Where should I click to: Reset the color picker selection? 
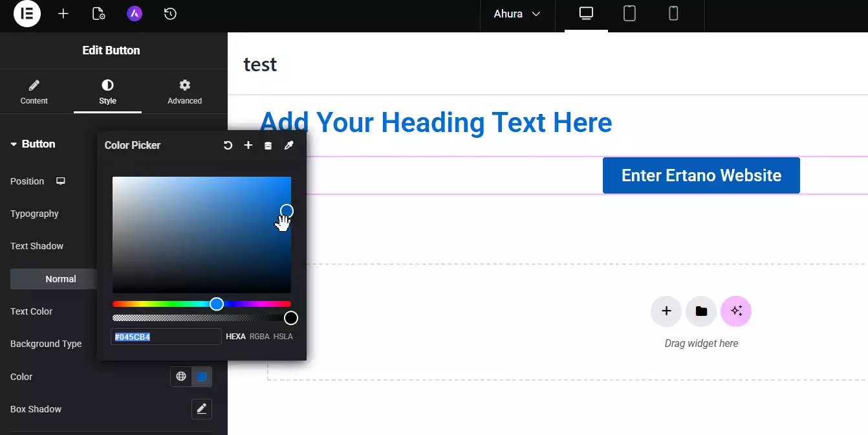pos(228,145)
